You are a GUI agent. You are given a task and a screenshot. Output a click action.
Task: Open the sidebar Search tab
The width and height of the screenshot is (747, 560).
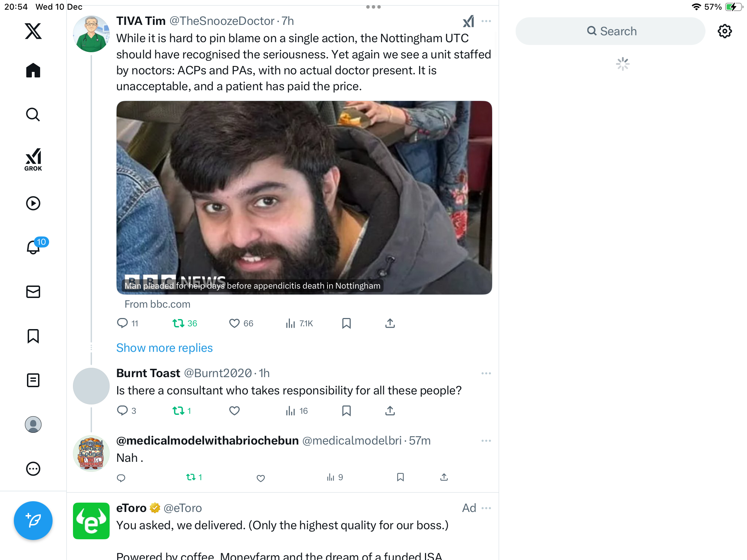tap(33, 115)
